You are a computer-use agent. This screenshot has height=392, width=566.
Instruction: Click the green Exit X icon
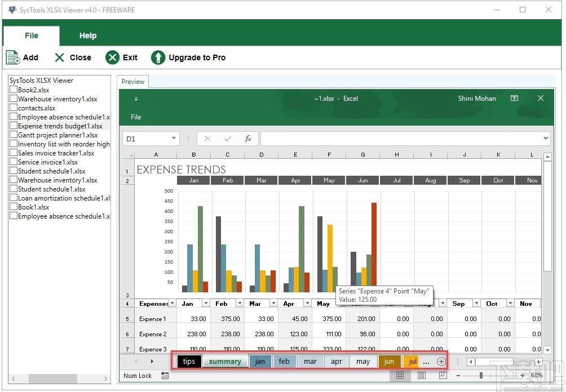113,57
